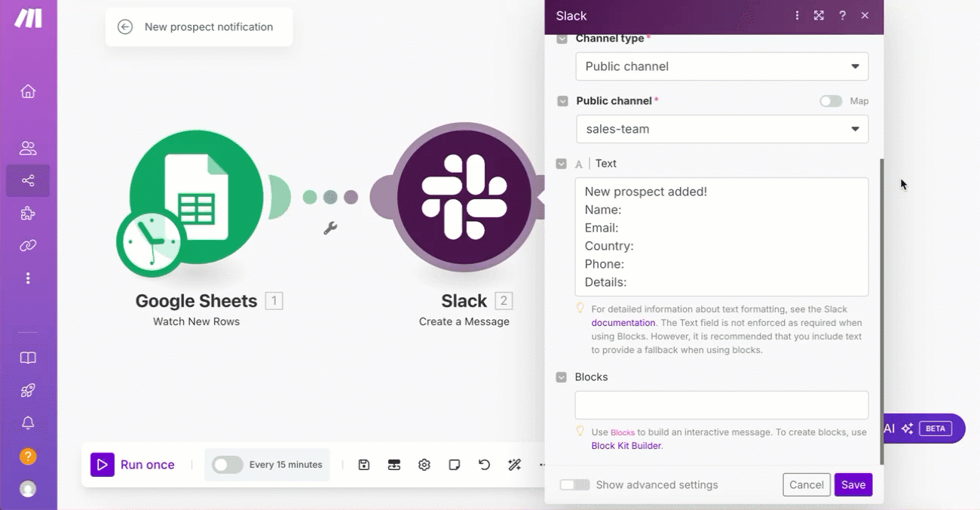Click the Cancel button
The height and width of the screenshot is (510, 980).
click(x=807, y=485)
